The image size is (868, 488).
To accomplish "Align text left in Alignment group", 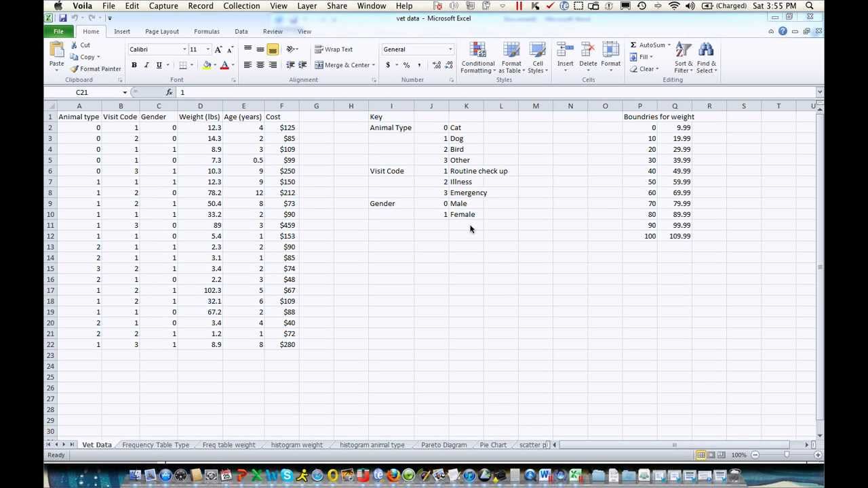I will point(248,66).
